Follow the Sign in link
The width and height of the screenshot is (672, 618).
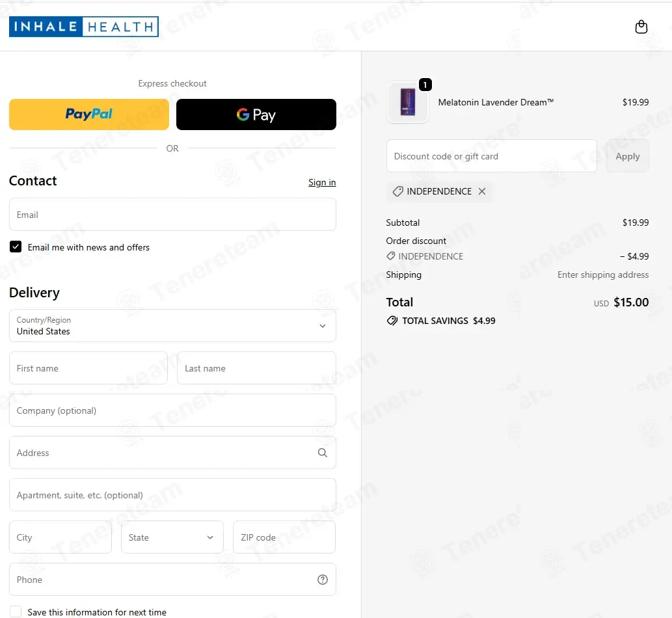(x=322, y=183)
